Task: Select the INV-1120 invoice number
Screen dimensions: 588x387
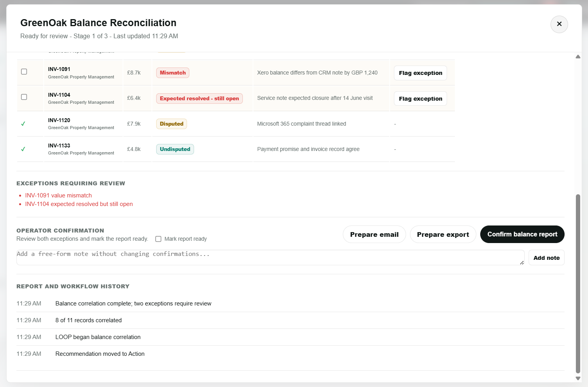Action: coord(59,120)
